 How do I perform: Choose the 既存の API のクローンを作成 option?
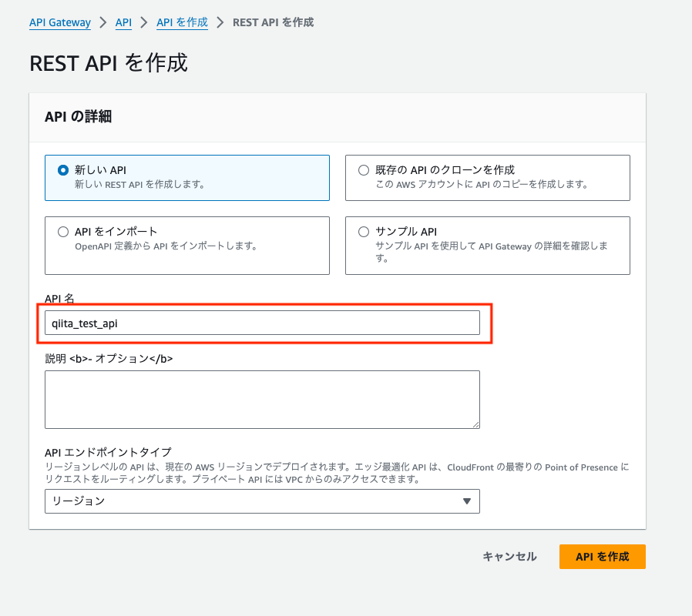362,171
